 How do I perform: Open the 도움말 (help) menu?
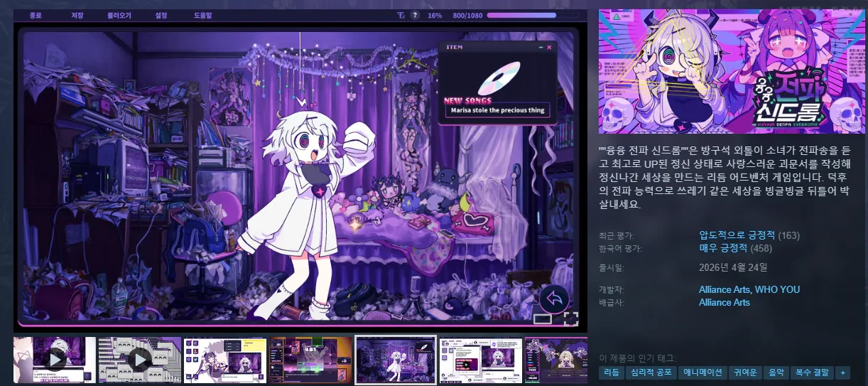(202, 15)
